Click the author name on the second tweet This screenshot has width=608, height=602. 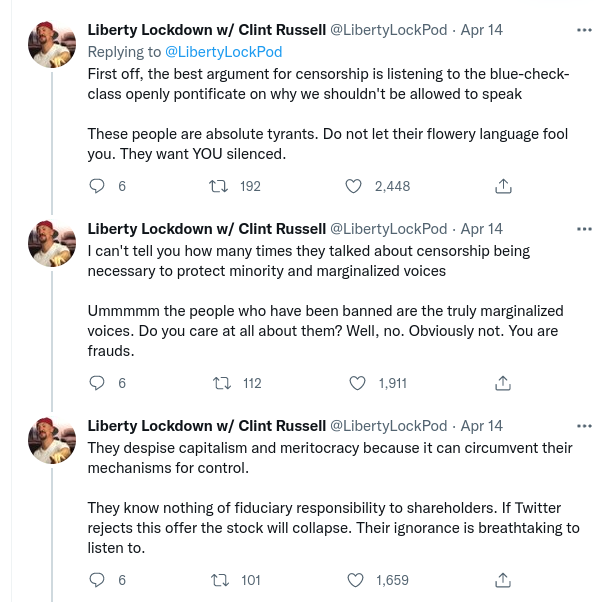pyautogui.click(x=206, y=228)
